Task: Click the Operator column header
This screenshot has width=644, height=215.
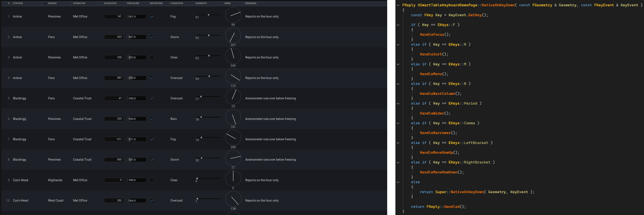Action: click(x=87, y=3)
